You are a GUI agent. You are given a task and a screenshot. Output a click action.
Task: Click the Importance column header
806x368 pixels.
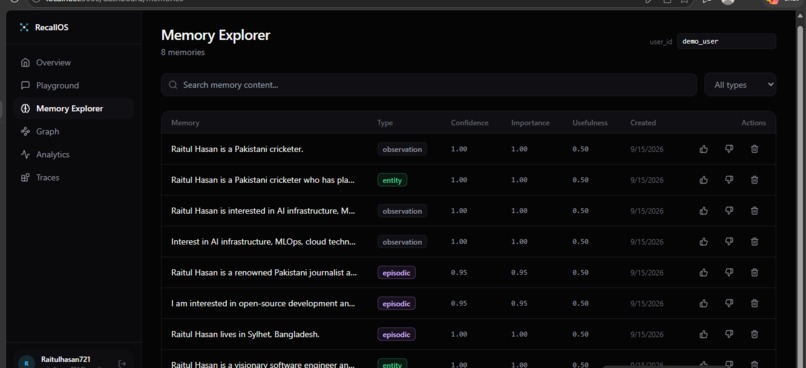click(x=530, y=123)
